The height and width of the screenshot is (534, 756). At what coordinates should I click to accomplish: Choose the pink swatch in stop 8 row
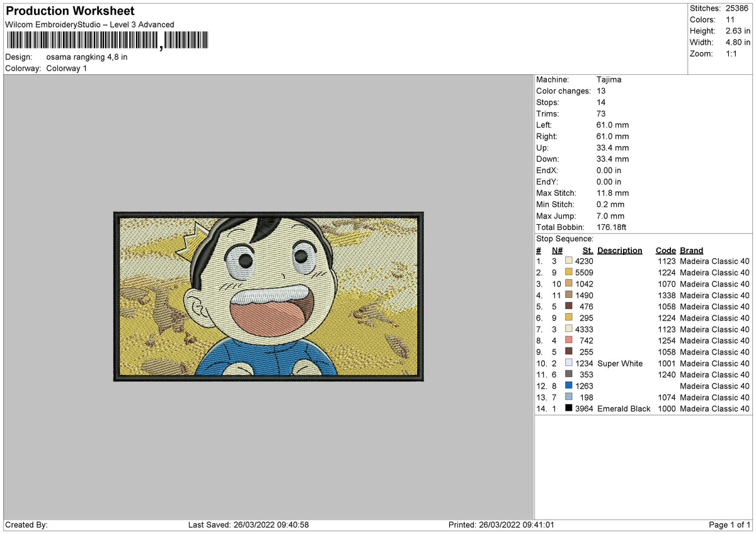(x=569, y=341)
